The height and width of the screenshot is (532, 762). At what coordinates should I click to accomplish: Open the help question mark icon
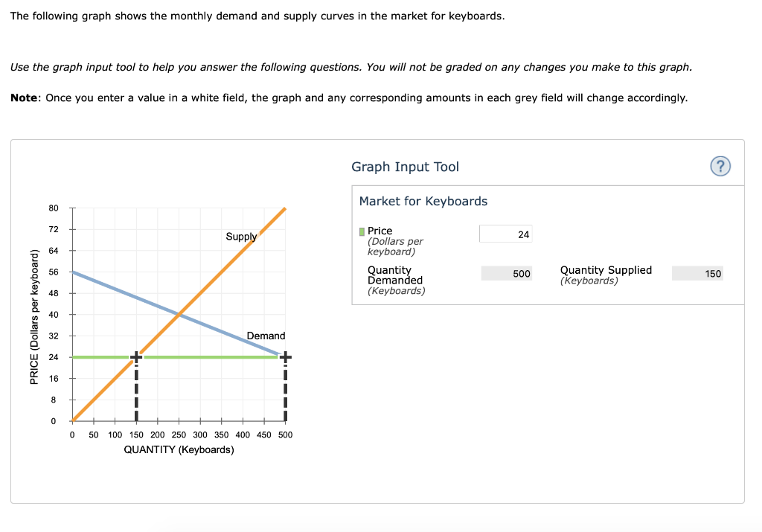(720, 166)
